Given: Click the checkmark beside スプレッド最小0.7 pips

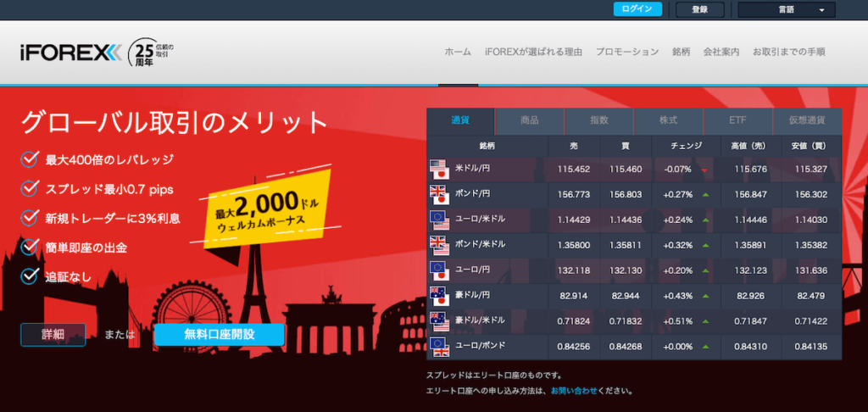Looking at the screenshot, I should 29,188.
